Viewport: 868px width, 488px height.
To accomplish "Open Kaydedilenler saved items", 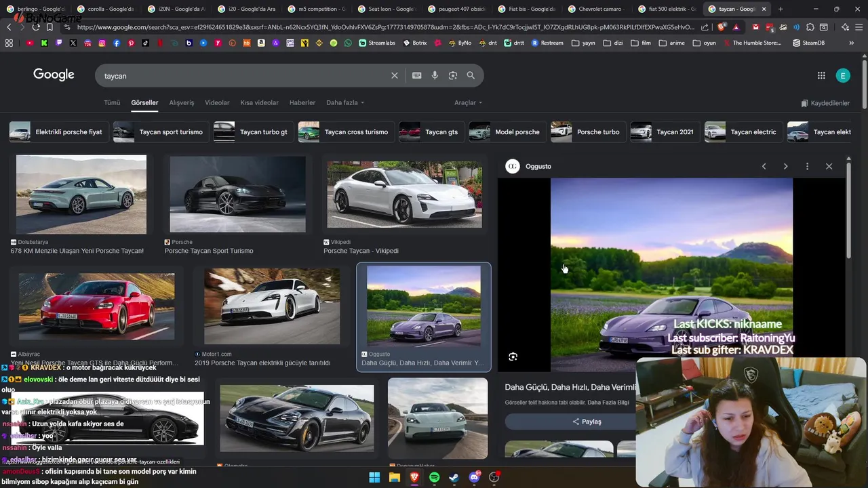I will pos(825,103).
